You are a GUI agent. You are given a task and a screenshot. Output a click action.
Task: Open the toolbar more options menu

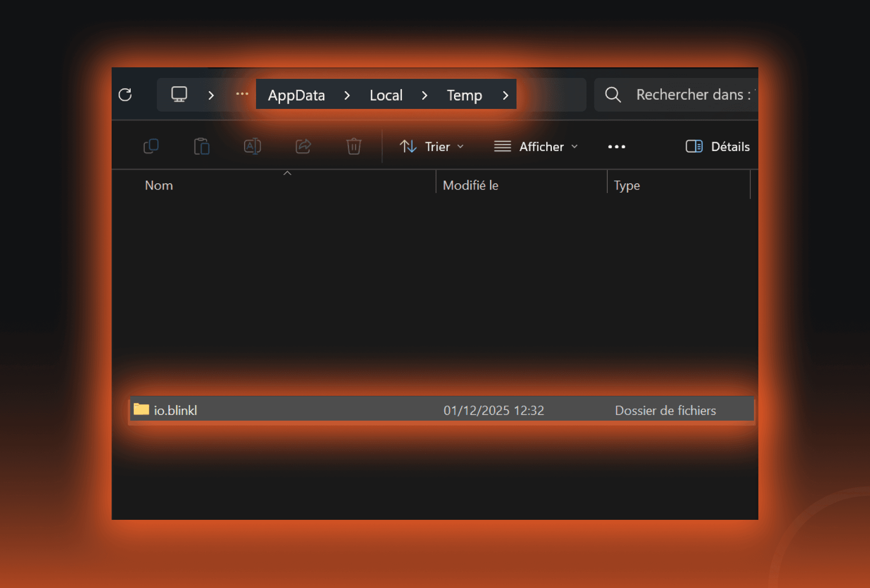[x=616, y=147]
